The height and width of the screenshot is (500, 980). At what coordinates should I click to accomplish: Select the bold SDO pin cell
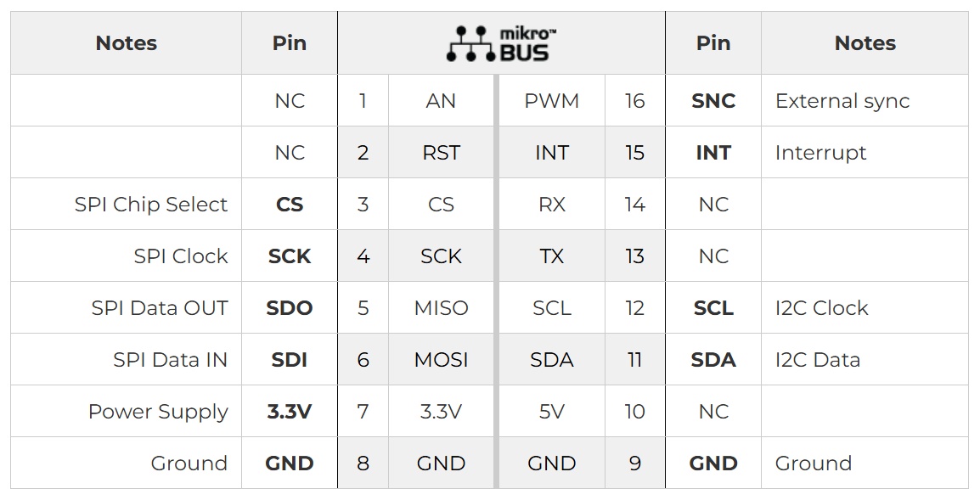pos(290,308)
